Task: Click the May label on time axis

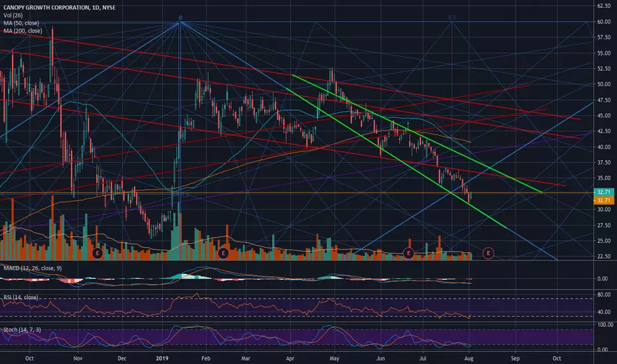Action: pyautogui.click(x=334, y=359)
